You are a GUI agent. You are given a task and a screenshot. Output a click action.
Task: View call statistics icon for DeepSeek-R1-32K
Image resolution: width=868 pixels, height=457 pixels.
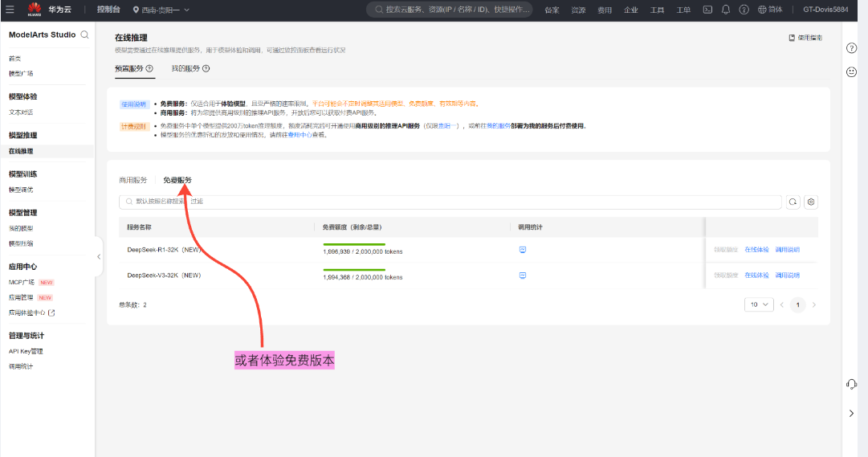522,250
